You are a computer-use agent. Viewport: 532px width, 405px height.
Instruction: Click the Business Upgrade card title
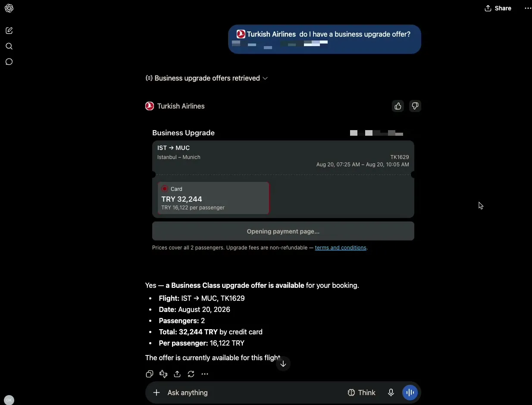[183, 133]
